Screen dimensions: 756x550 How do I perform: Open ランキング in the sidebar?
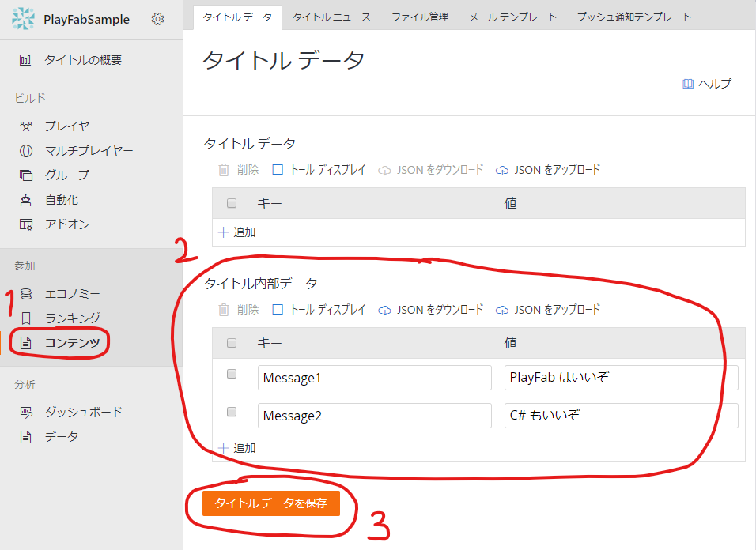[72, 318]
